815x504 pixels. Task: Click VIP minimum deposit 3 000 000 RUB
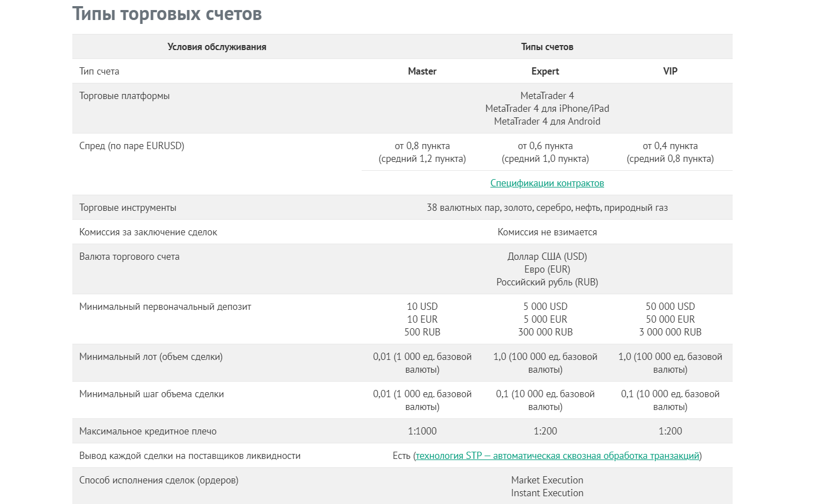[x=670, y=332]
